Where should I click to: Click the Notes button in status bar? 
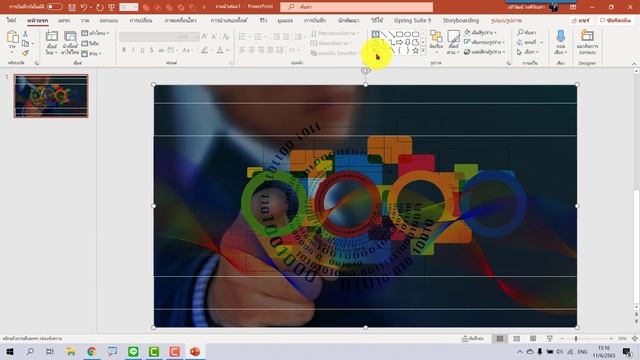point(473,338)
